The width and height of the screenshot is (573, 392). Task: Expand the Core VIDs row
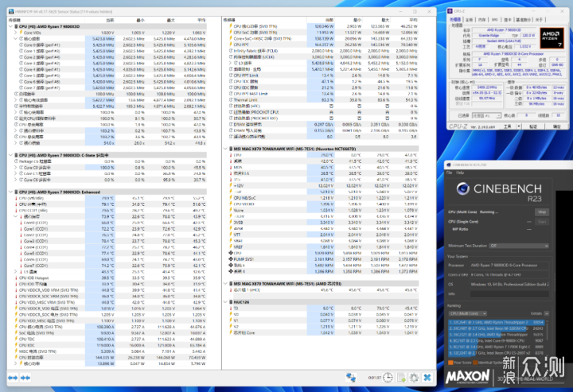click(16, 33)
